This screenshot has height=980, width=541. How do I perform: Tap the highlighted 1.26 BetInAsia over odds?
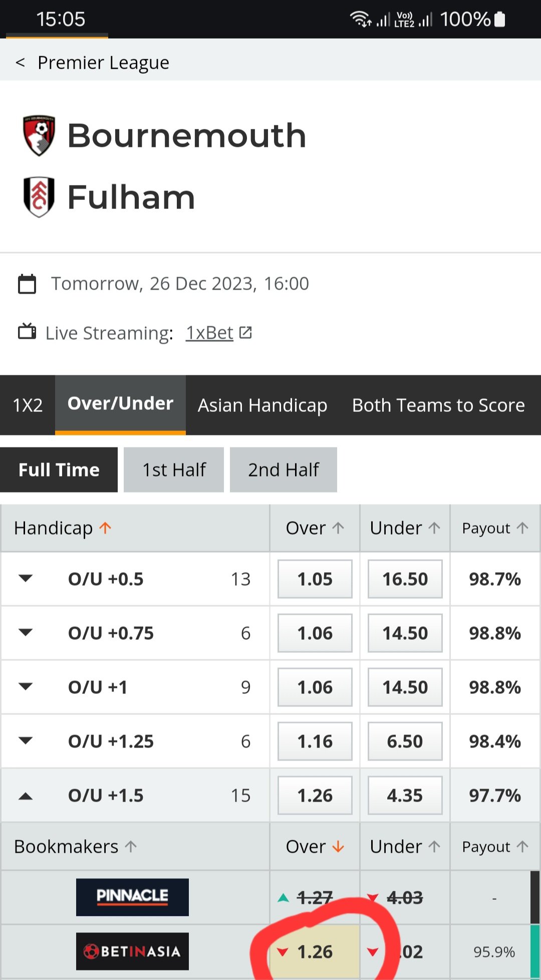tap(315, 951)
